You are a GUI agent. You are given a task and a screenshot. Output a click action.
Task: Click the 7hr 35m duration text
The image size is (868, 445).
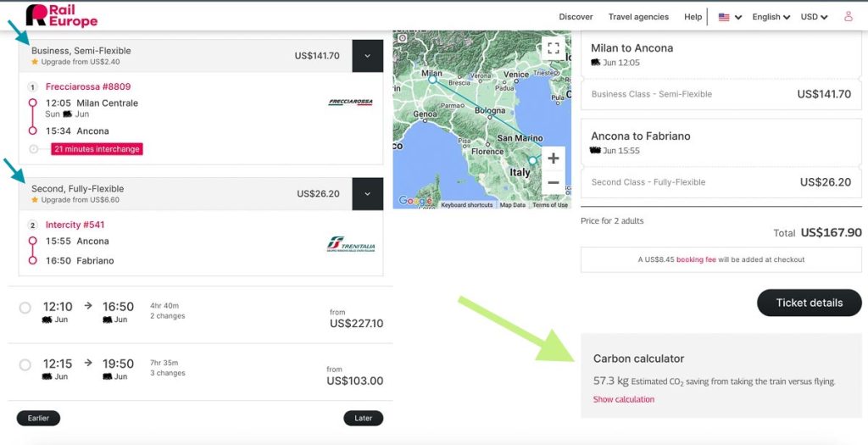click(164, 363)
